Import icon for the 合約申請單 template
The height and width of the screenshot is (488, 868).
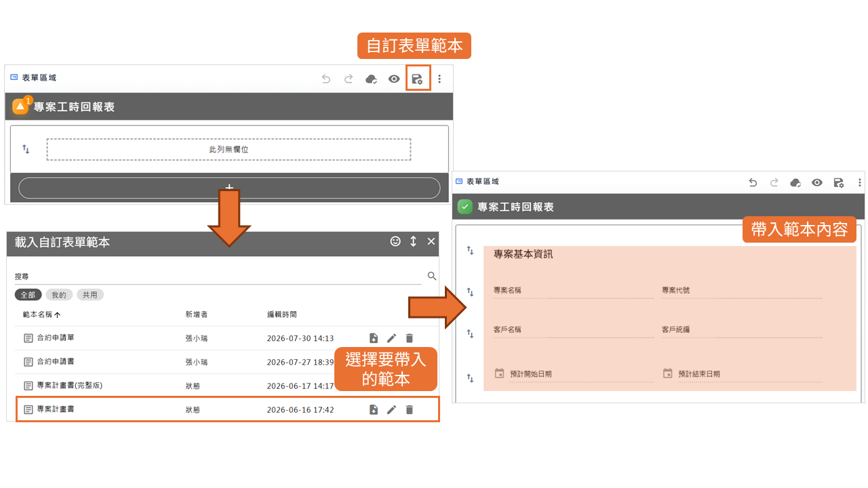coord(374,338)
